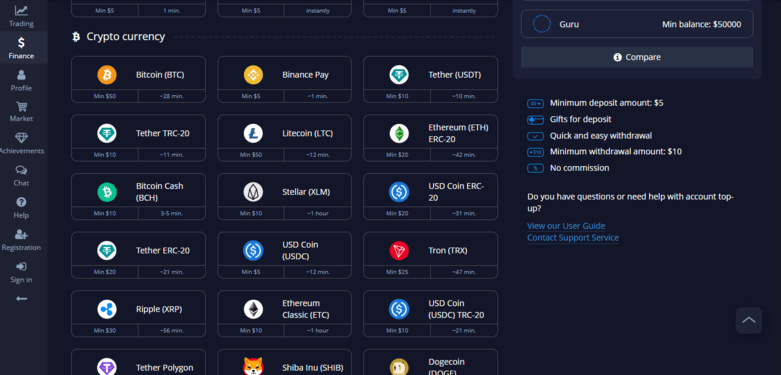Click the Tether ERC-20 label
The image size is (781, 375).
pos(163,250)
